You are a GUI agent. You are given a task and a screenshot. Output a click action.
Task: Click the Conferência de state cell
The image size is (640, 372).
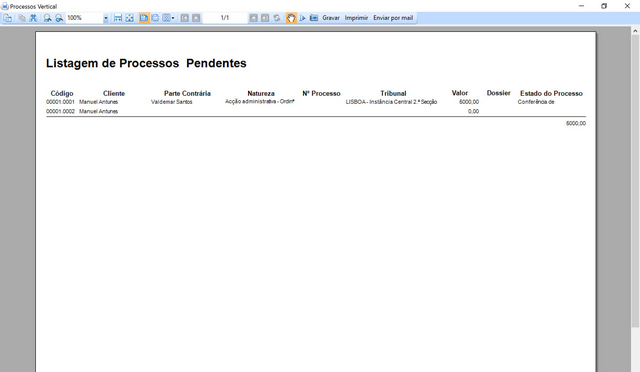pyautogui.click(x=536, y=102)
